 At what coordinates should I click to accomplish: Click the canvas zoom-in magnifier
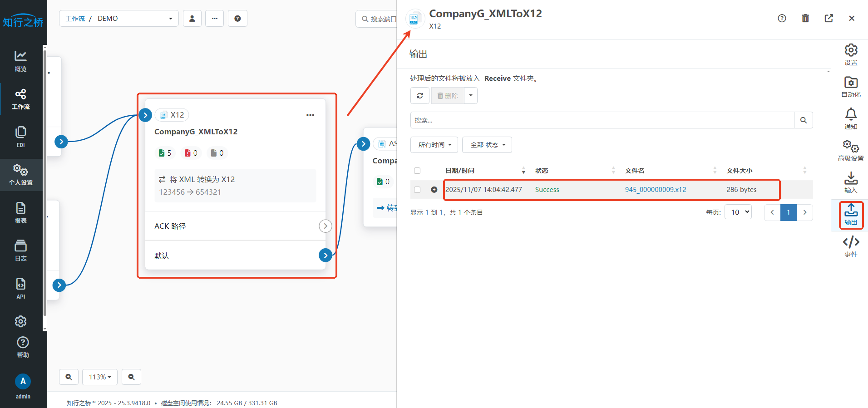69,377
